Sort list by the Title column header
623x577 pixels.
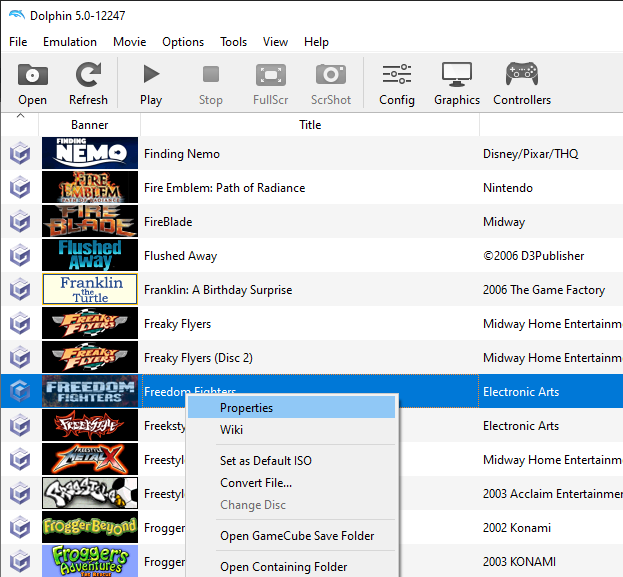(310, 125)
